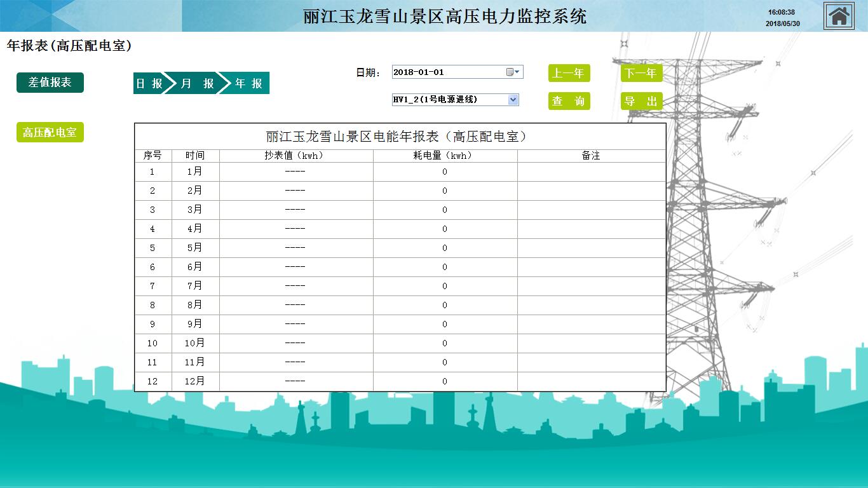
Task: Expand the HV1_2 power line dropdown
Action: tap(513, 100)
